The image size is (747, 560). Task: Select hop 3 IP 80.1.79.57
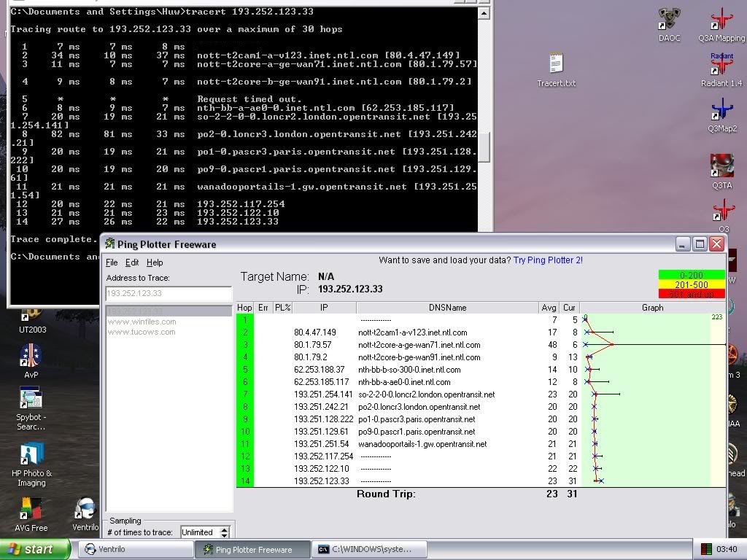tap(312, 345)
